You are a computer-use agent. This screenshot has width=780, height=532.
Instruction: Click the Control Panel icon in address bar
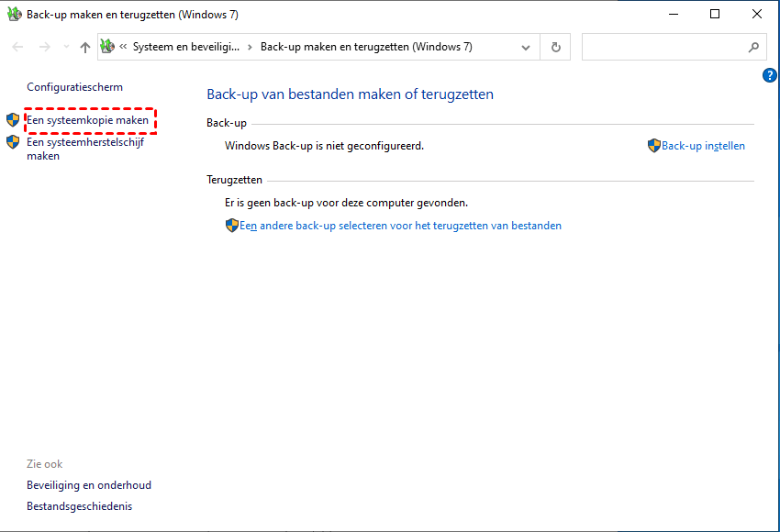pos(107,46)
